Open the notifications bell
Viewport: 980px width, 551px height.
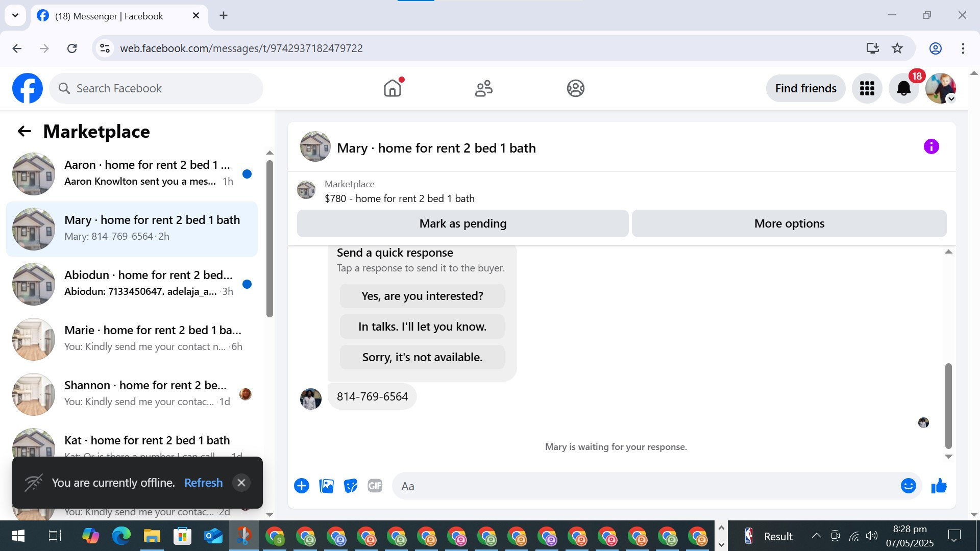pos(903,88)
